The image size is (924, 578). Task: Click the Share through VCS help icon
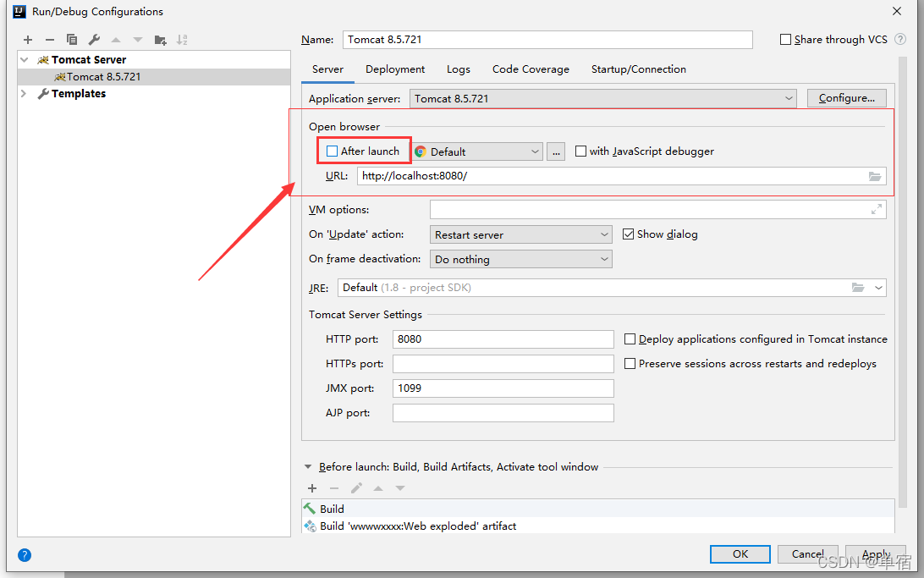[x=899, y=39]
